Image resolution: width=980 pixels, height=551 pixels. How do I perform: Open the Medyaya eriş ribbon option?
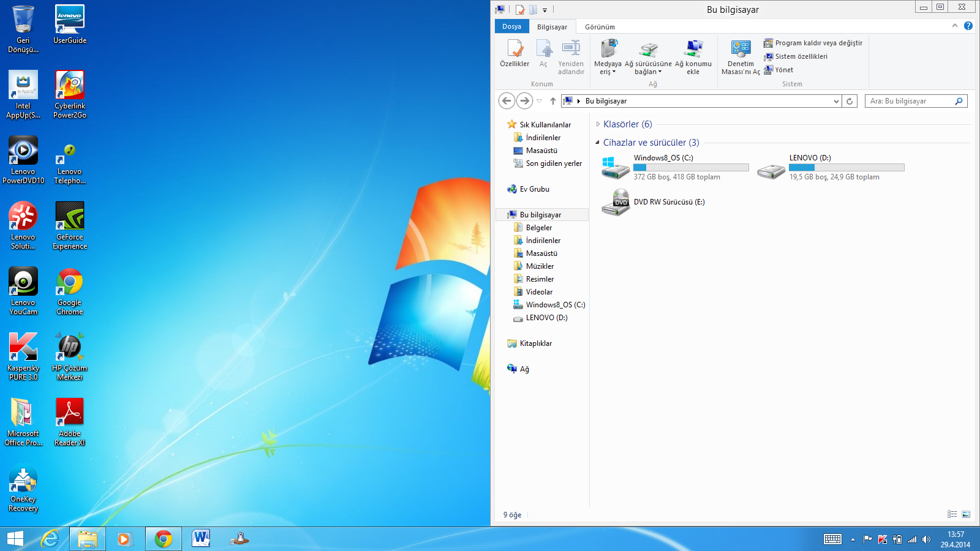pyautogui.click(x=608, y=57)
